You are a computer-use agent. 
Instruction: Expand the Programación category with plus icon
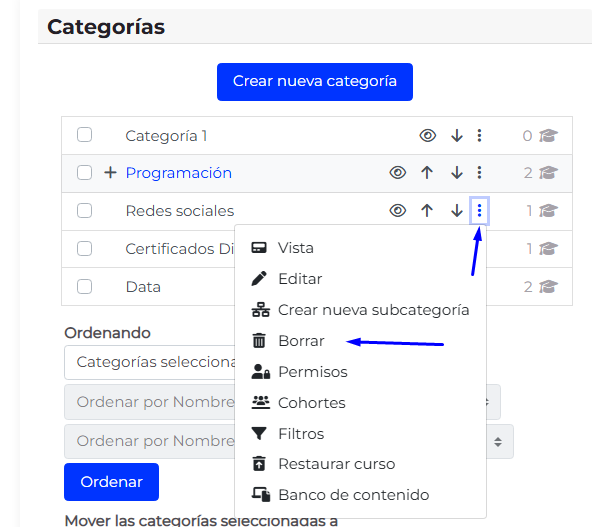point(110,173)
